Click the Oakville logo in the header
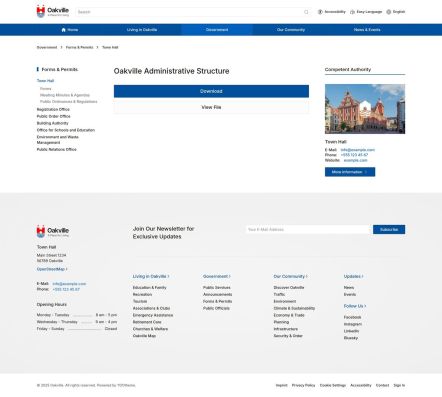Viewport: 442px width, 397px height. pos(53,12)
